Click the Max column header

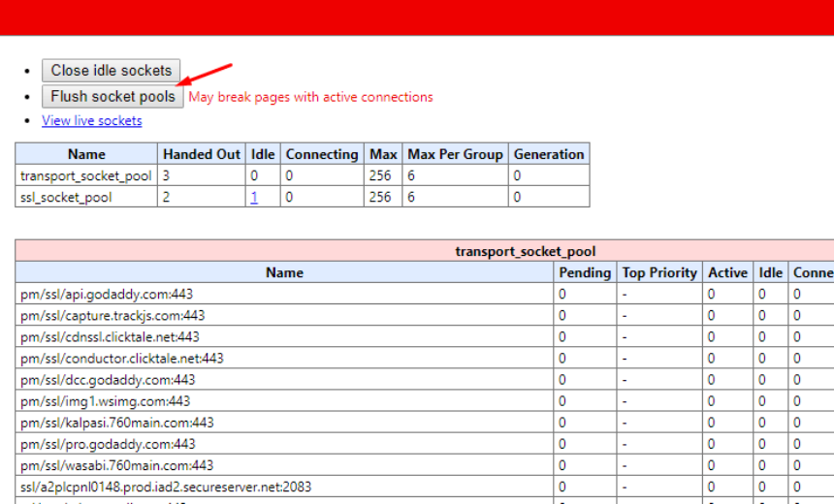tap(383, 154)
